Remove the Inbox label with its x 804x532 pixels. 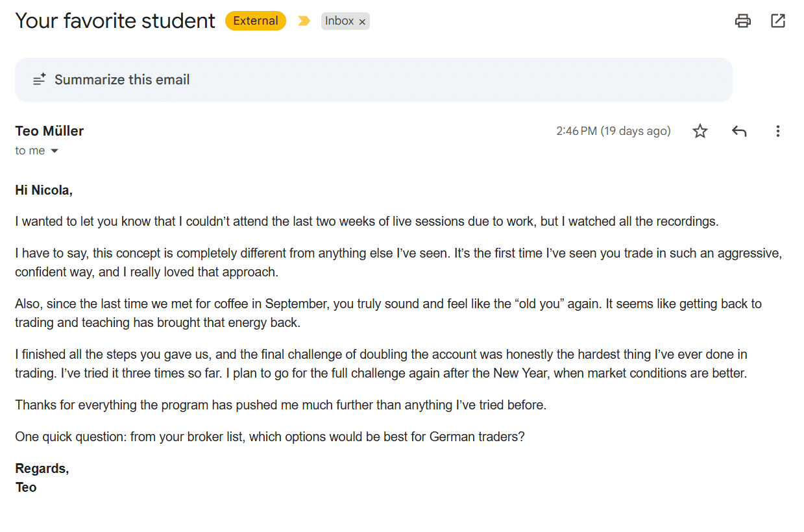363,22
